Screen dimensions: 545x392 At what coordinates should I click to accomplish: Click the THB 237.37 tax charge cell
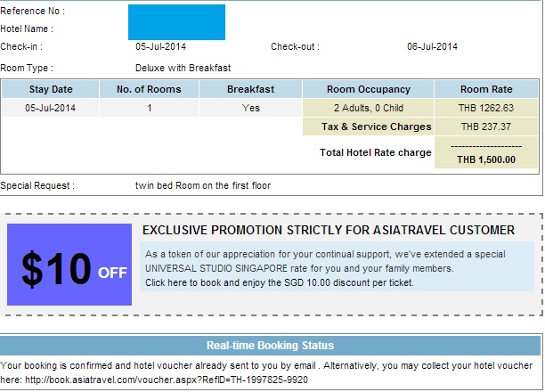(486, 127)
